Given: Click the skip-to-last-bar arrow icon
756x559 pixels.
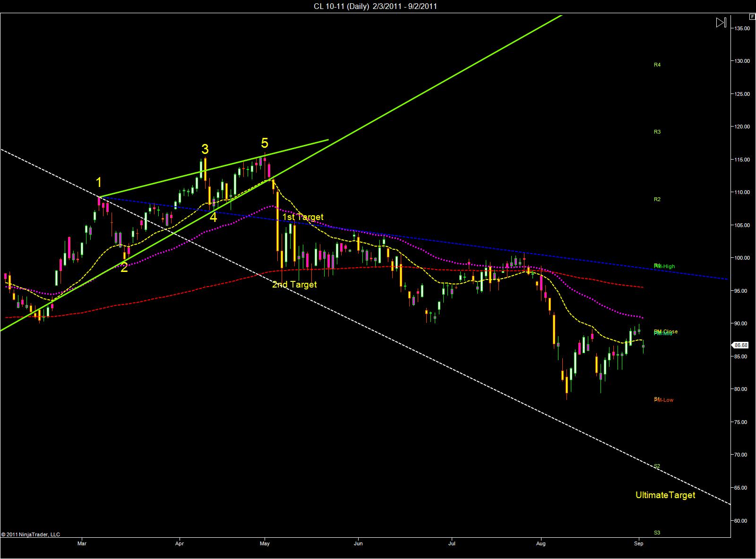Looking at the screenshot, I should pos(721,22).
